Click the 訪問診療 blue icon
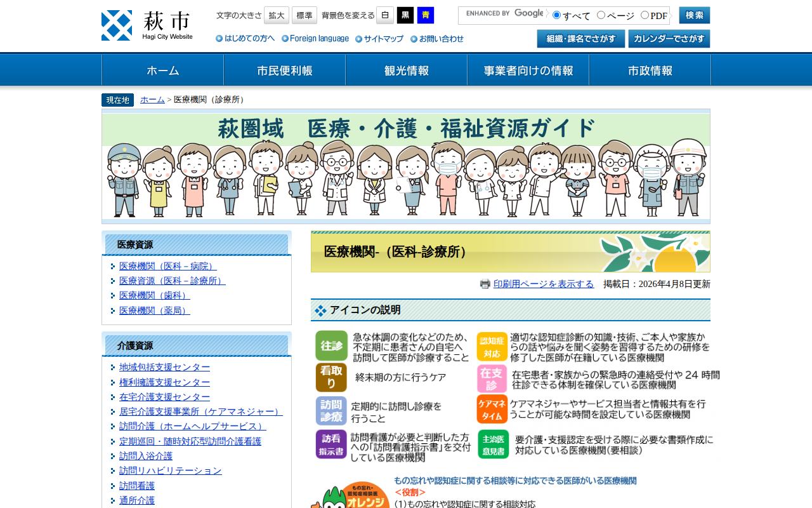 point(331,411)
